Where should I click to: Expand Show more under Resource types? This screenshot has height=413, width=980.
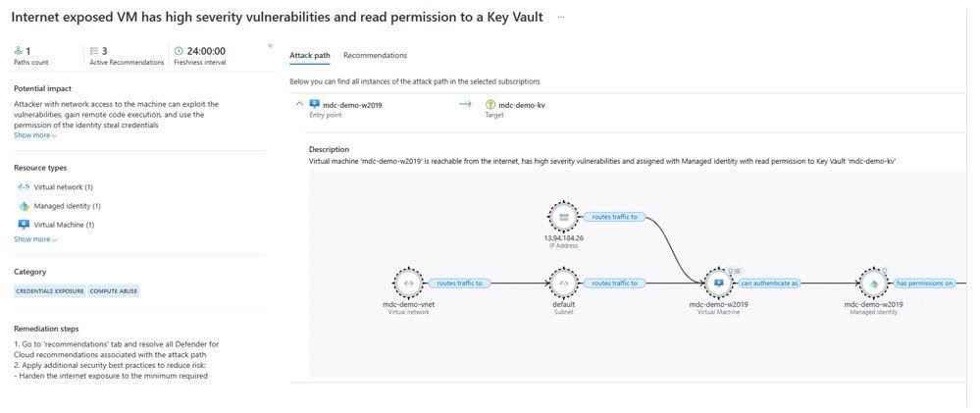coord(34,239)
